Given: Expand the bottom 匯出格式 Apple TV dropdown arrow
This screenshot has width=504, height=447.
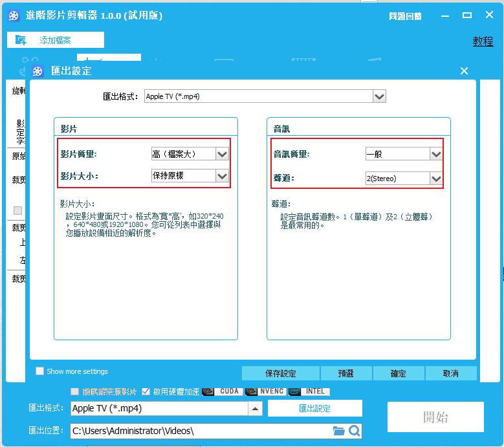Looking at the screenshot, I should (255, 408).
